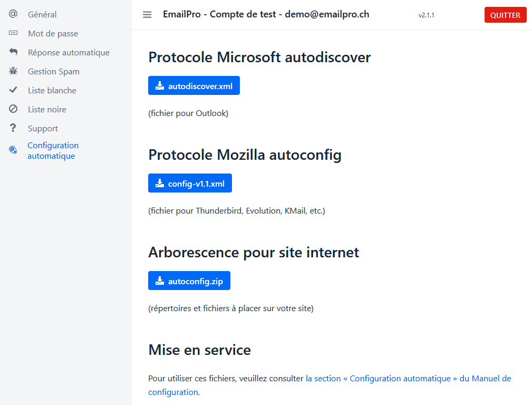532x405 pixels.
Task: Navigate to the Gestion Spam page
Action: pos(53,71)
